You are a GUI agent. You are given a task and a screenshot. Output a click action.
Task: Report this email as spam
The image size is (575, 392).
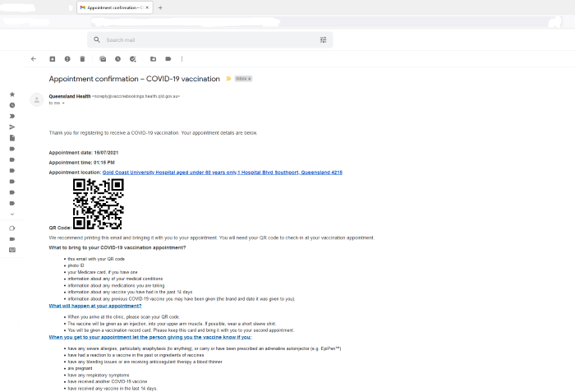[x=67, y=59]
